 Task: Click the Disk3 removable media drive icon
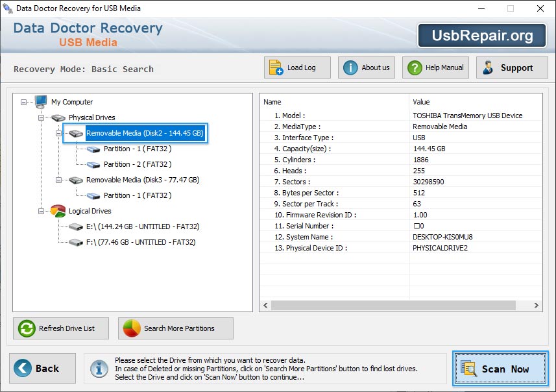click(76, 180)
